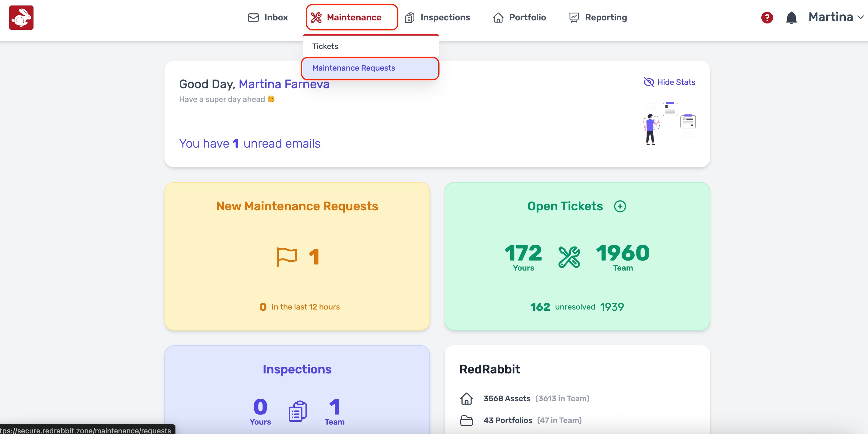Click the plus icon next to Open Tickets
868x434 pixels.
tap(619, 206)
